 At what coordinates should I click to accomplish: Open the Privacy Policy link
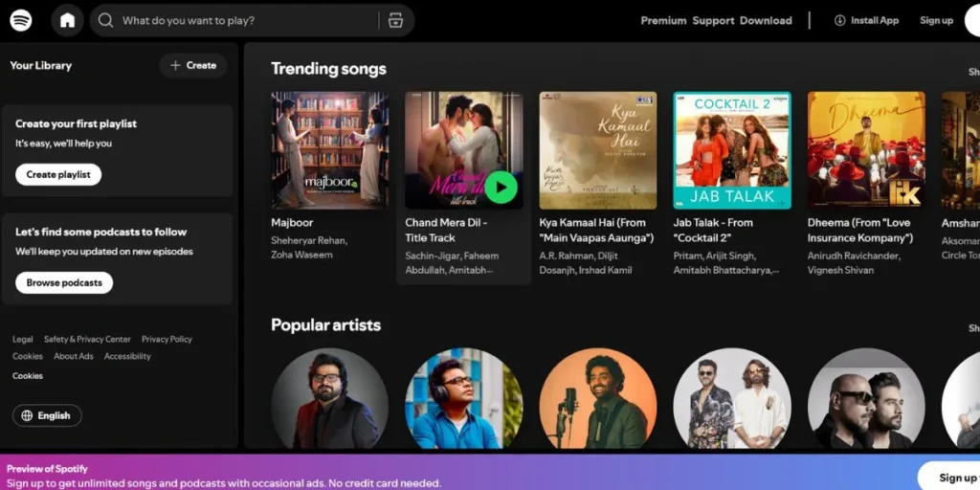click(x=167, y=340)
